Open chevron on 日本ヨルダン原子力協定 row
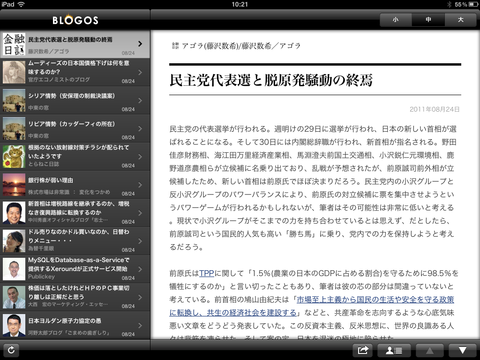 point(140,325)
